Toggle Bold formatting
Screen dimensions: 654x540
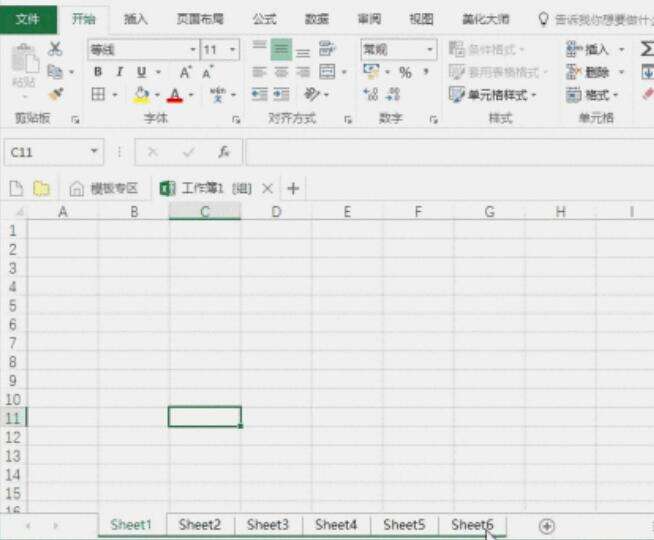[x=98, y=72]
